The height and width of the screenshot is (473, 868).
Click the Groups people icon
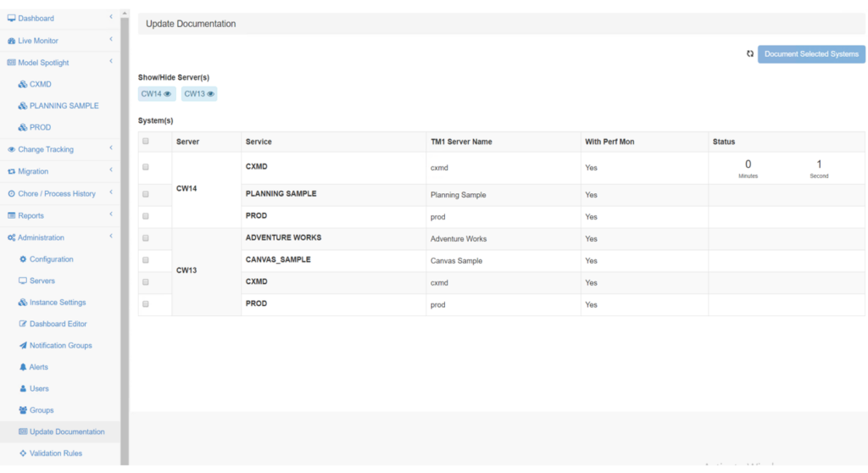(23, 410)
